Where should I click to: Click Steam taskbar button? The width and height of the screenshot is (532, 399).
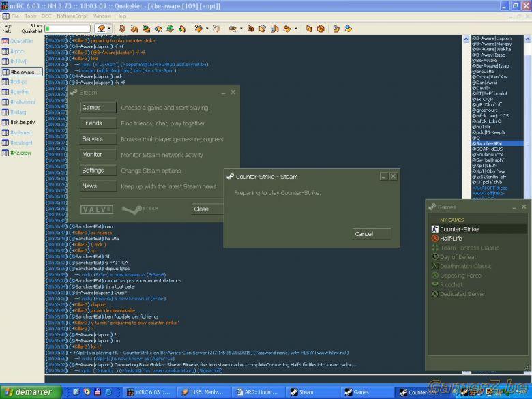pos(312,392)
